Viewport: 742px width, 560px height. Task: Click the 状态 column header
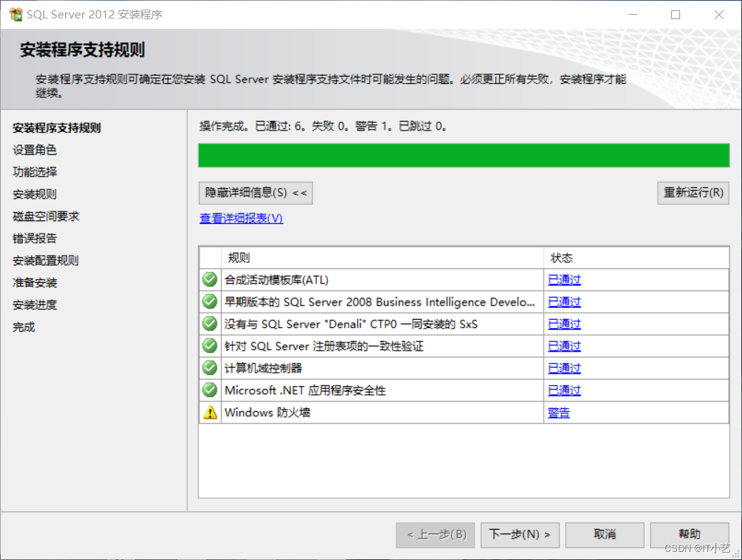(636, 258)
